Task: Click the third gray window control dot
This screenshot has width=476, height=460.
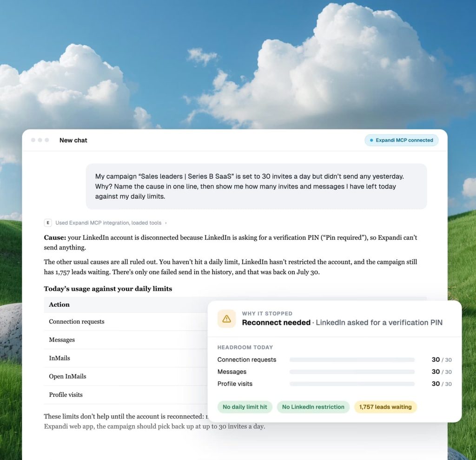Action: point(47,140)
